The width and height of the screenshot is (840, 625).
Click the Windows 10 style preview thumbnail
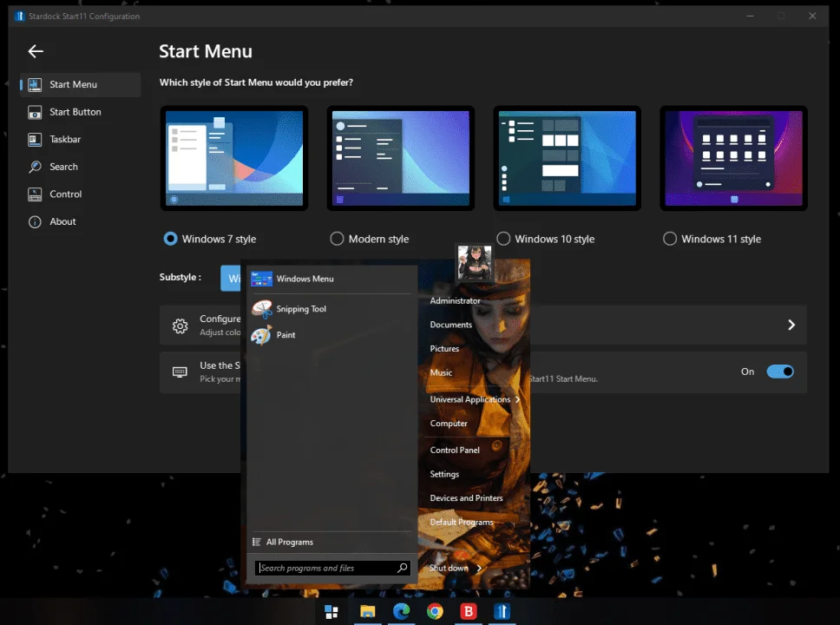pos(568,158)
